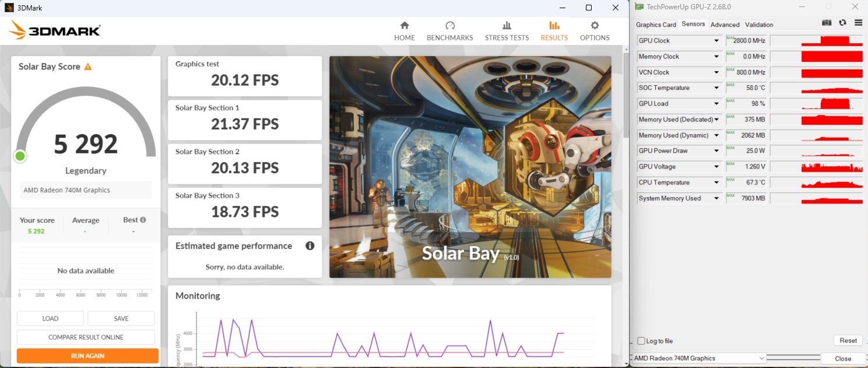Open GPU-Z hamburger menu icon
Image resolution: width=868 pixels, height=368 pixels.
pos(858,23)
